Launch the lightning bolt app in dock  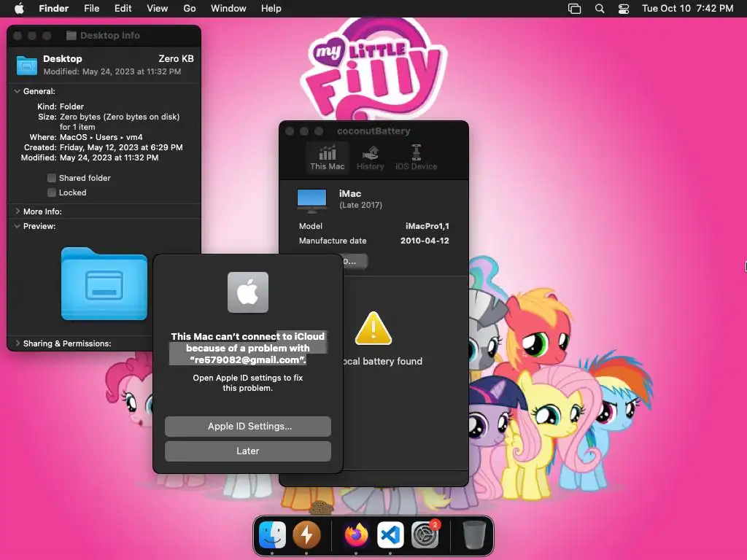point(306,534)
